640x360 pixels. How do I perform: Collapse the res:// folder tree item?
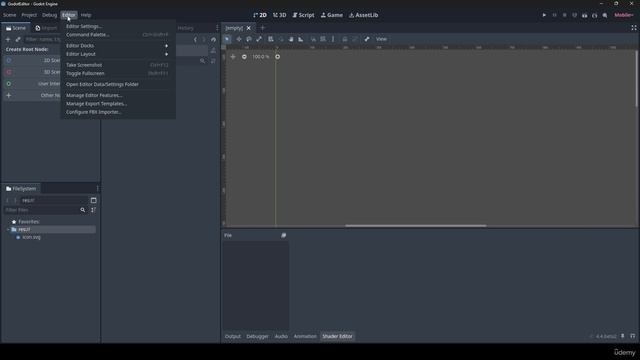8,229
